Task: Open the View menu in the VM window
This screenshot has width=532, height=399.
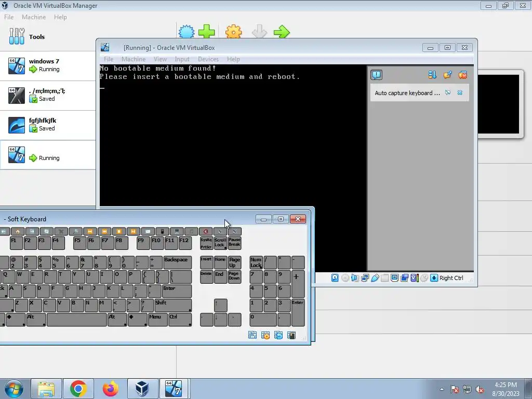Action: [x=160, y=59]
